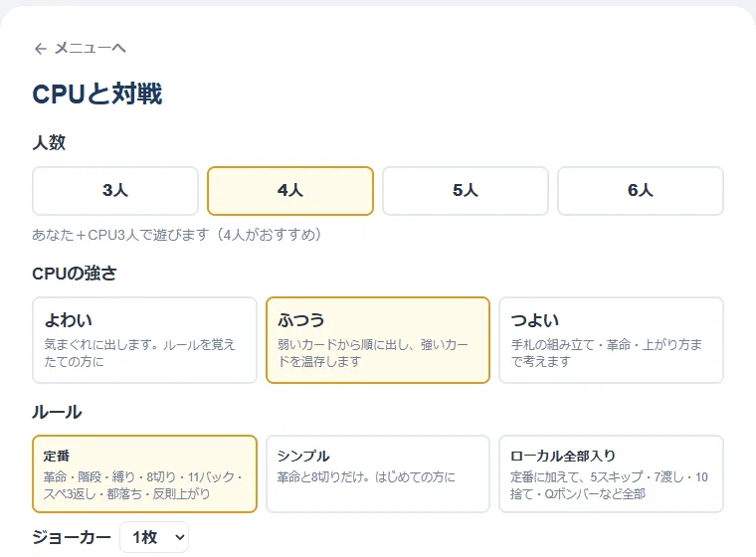Select 3人 player count
756x557 pixels.
tap(115, 191)
